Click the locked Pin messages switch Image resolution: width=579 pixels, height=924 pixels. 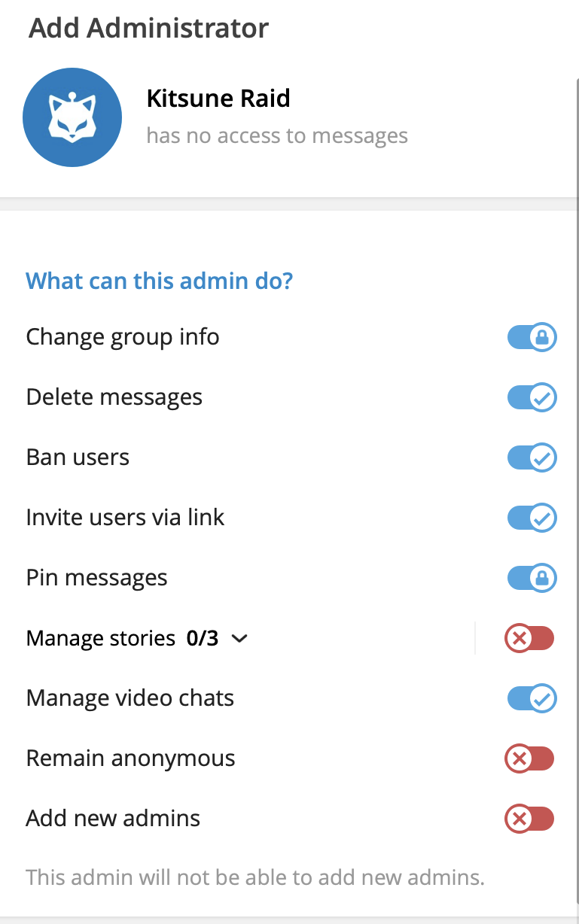pos(532,578)
